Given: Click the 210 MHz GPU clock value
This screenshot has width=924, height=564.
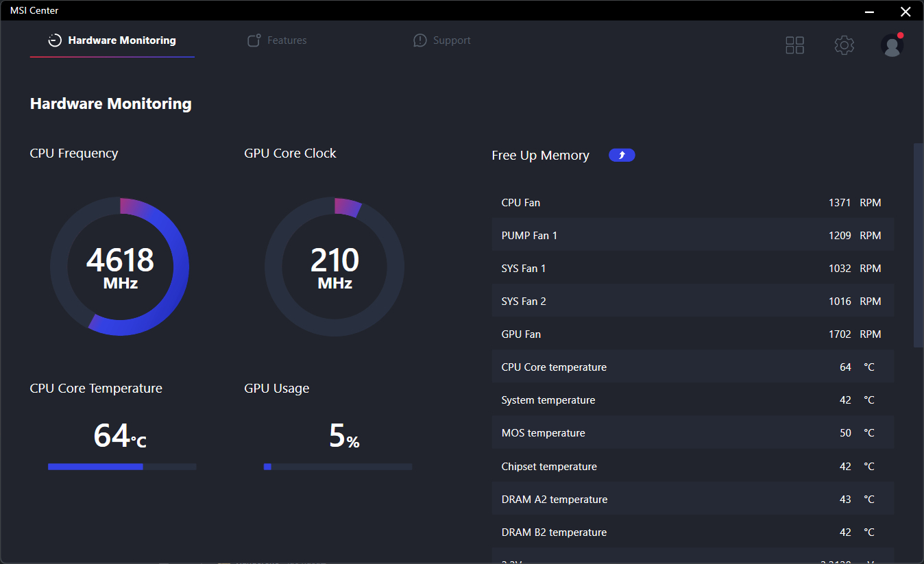Looking at the screenshot, I should point(335,267).
